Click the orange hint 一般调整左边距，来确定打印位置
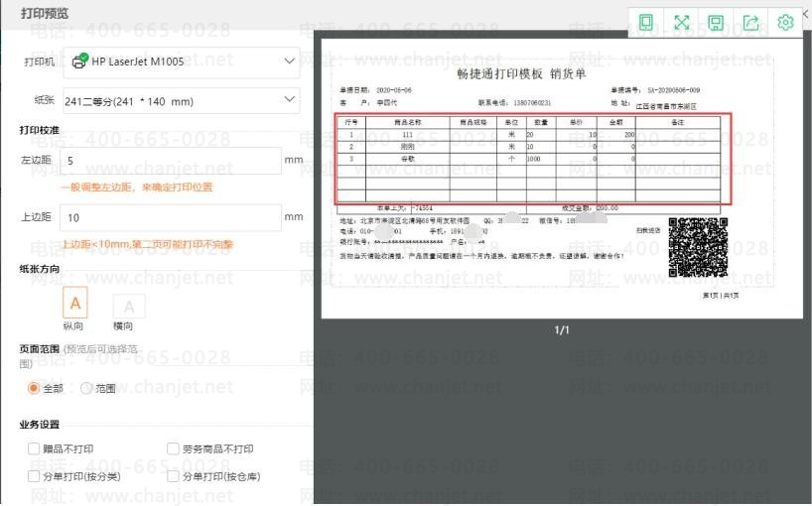 tap(137, 188)
